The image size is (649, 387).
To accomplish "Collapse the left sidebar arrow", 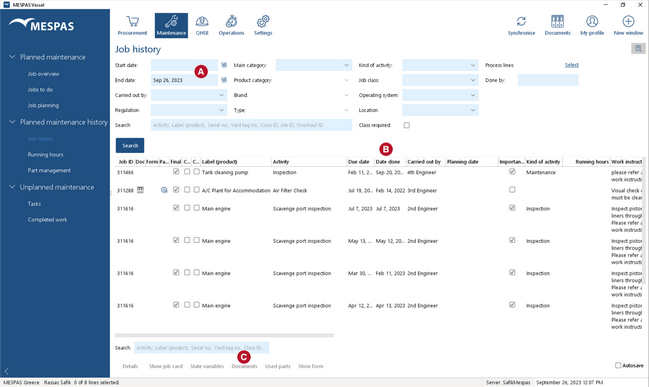I will pyautogui.click(x=7, y=371).
